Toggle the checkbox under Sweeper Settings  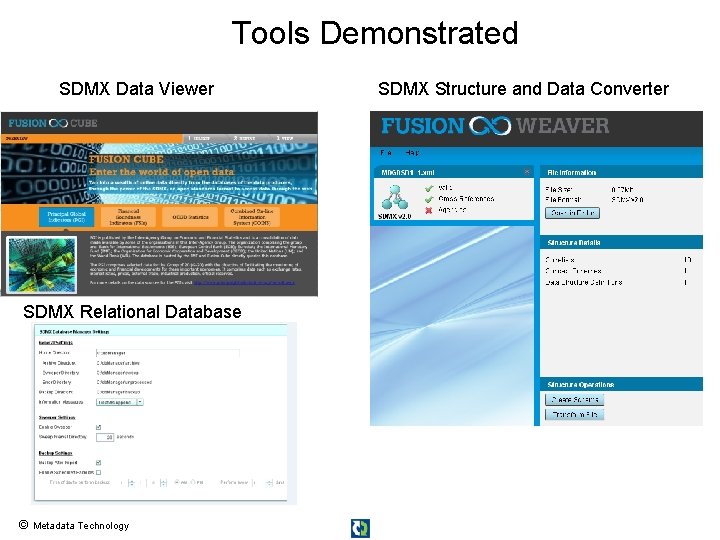pyautogui.click(x=98, y=427)
